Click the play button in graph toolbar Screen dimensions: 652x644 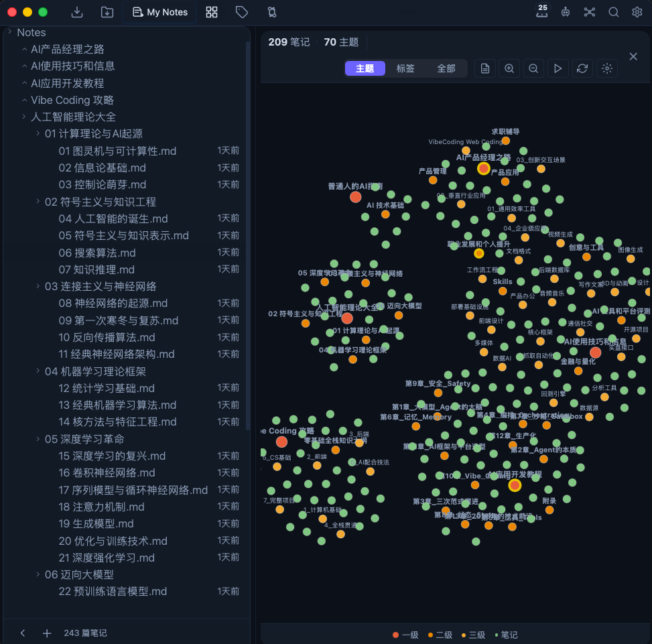558,68
